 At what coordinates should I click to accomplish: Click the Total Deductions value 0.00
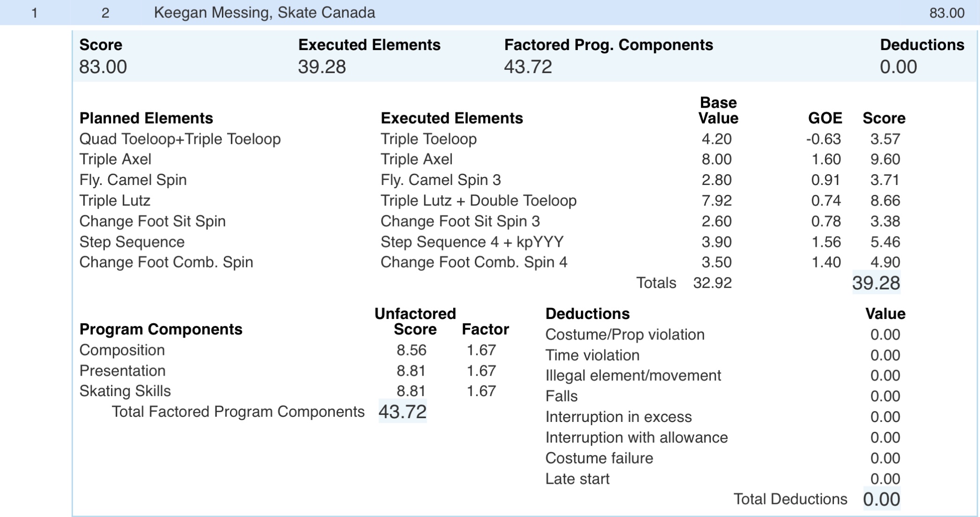tap(881, 499)
